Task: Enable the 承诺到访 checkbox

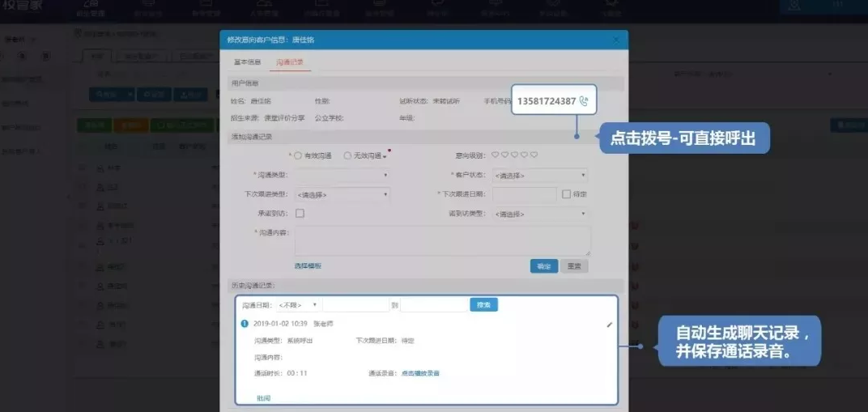Action: point(300,214)
